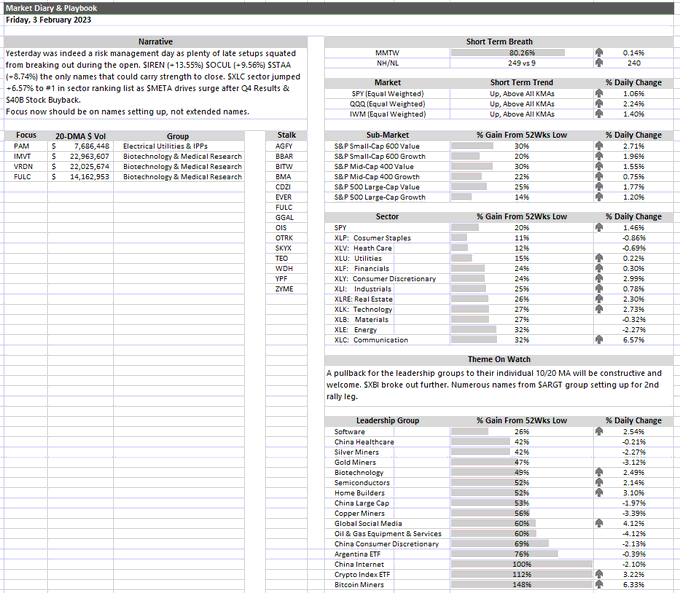The height and width of the screenshot is (593, 680).
Task: Click the up arrow in the Software leadership row
Action: (x=599, y=431)
